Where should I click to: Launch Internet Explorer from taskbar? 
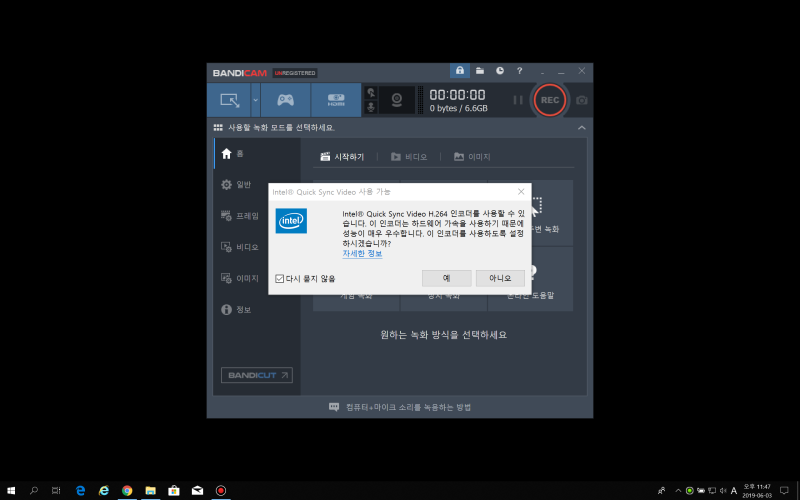point(104,491)
